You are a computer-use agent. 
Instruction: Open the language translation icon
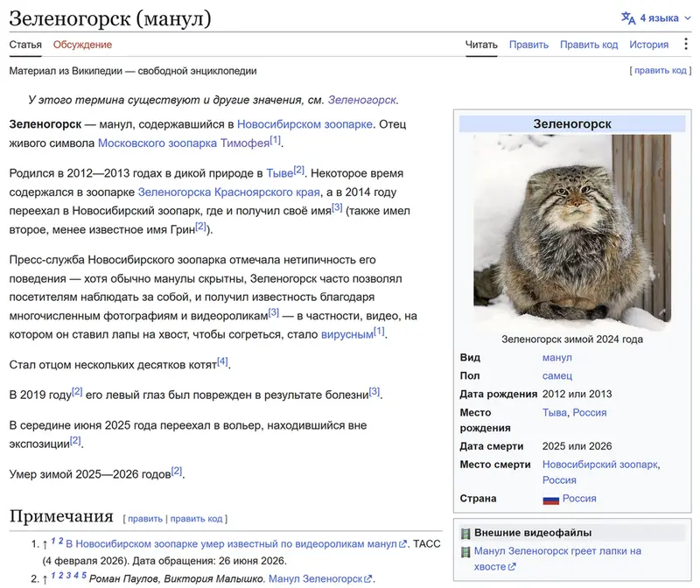pos(628,18)
